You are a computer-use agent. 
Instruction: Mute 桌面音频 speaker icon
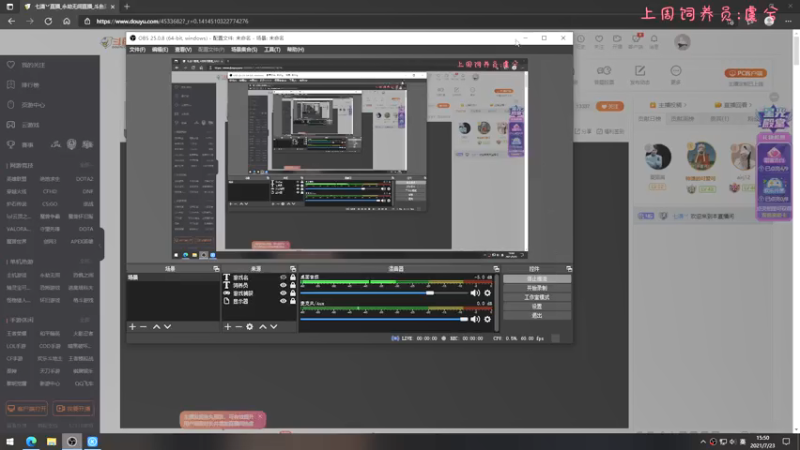coord(475,293)
